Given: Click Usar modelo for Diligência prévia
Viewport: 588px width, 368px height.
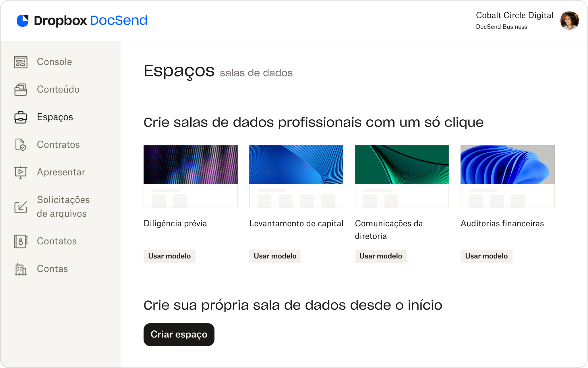Looking at the screenshot, I should coord(169,256).
